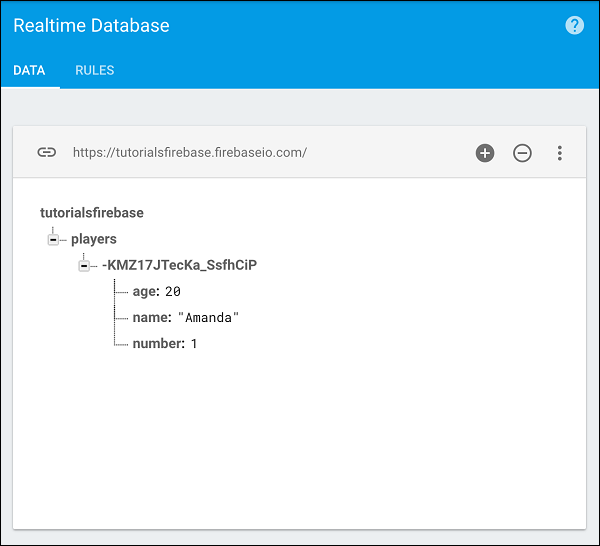Viewport: 600px width, 546px height.
Task: Open the three-dot overflow menu
Action: pyautogui.click(x=560, y=153)
